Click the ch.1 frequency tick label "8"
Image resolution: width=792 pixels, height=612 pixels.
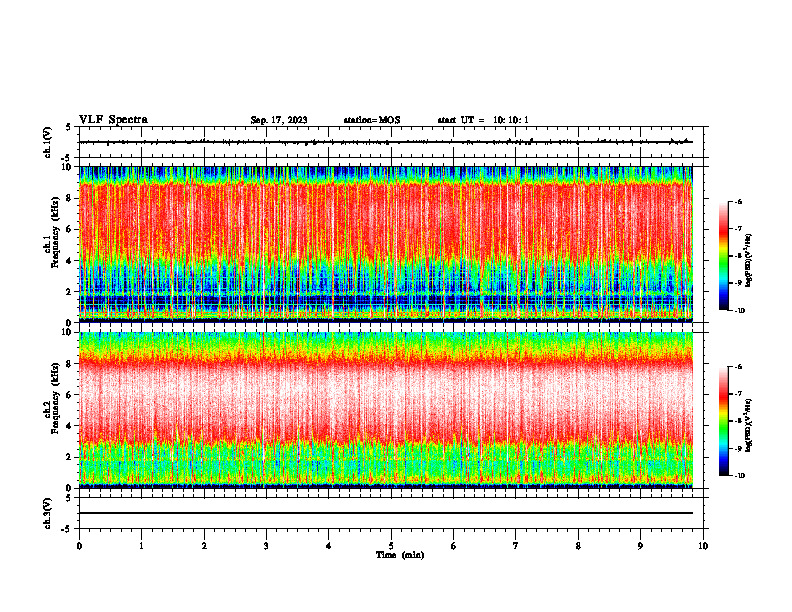[x=70, y=198]
